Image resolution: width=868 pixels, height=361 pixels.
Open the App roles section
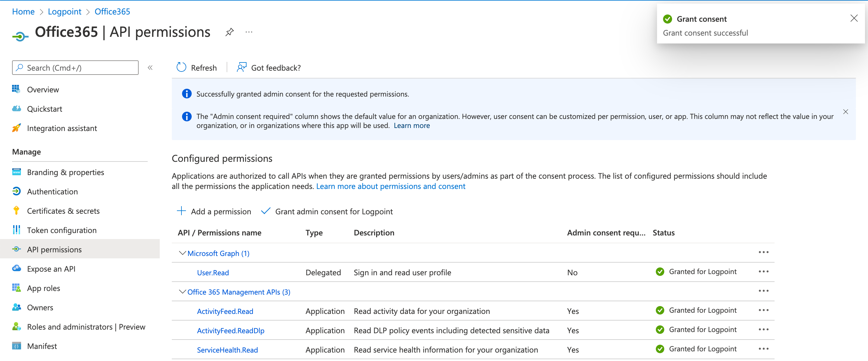click(43, 288)
